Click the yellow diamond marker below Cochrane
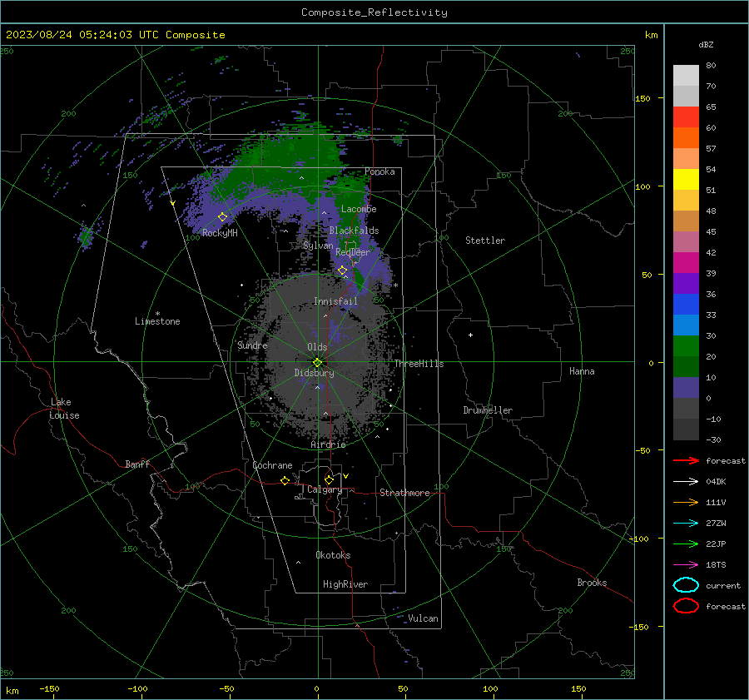Viewport: 749px width, 700px height. tap(285, 481)
